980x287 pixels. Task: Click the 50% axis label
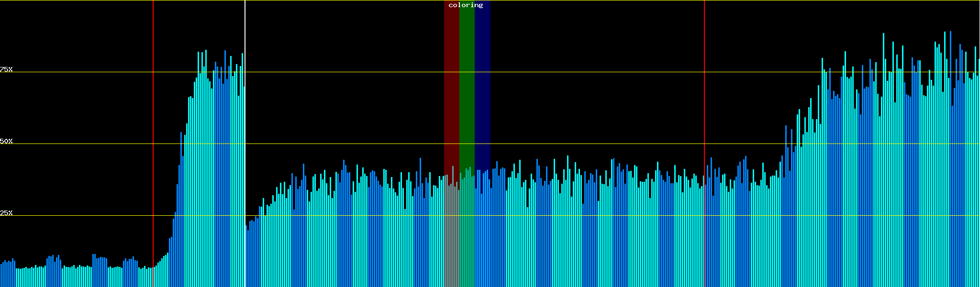tap(6, 141)
